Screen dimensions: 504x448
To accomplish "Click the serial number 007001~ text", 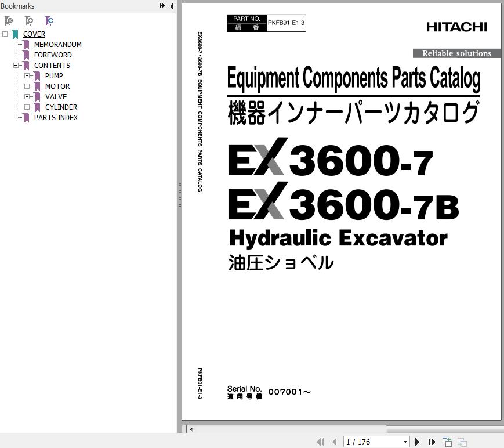I will click(289, 392).
